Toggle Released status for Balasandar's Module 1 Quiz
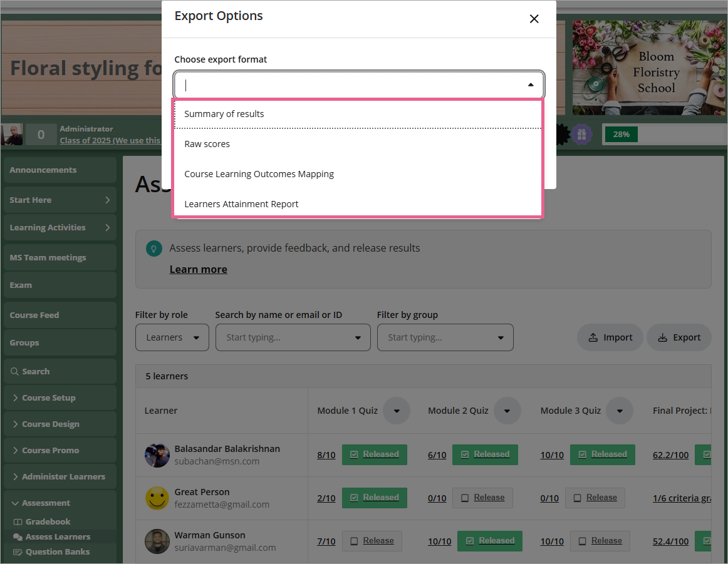This screenshot has width=728, height=564. (x=374, y=454)
